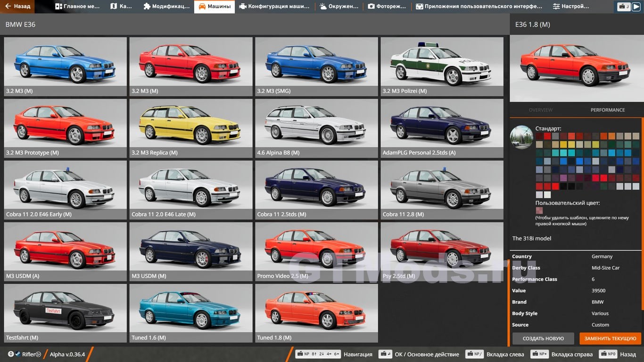Choose M3 USDM (M) dark blue car
The height and width of the screenshot is (362, 644).
pos(191,252)
